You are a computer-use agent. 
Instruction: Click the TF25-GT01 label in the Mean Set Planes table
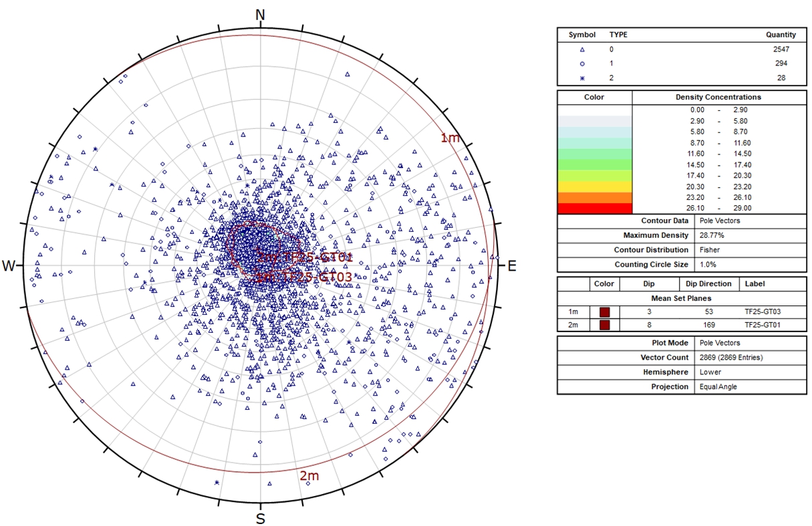(763, 325)
